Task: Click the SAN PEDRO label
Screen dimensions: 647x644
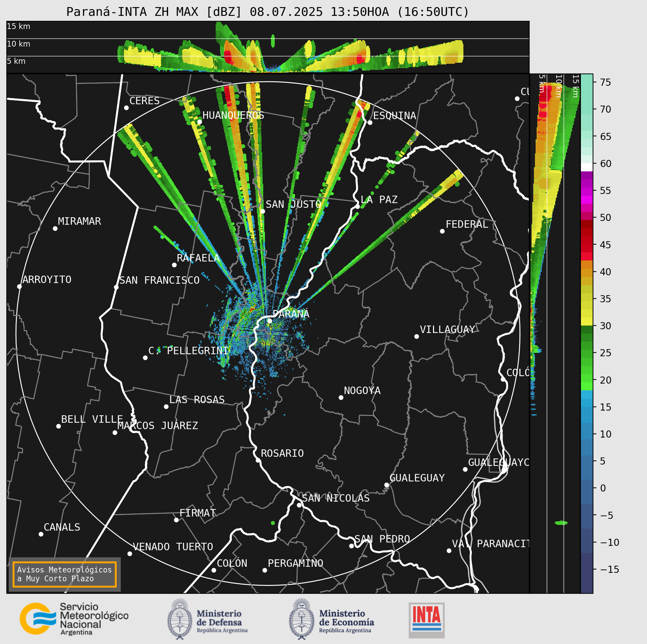Action: point(382,539)
